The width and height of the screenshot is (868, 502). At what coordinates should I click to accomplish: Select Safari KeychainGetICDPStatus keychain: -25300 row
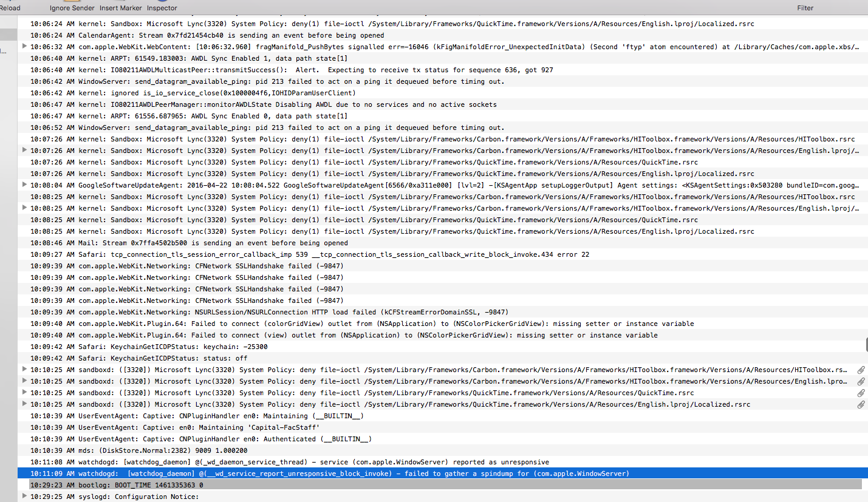pos(443,347)
